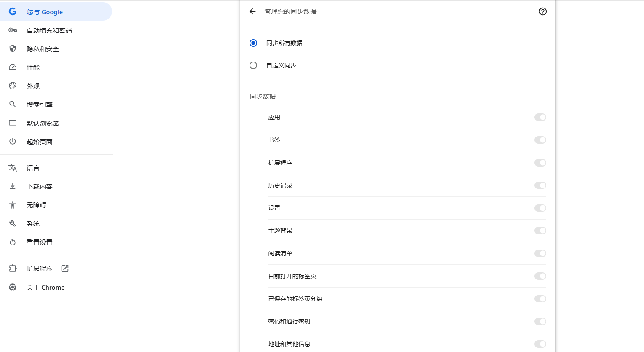Click the 目前打开的标签页 row label
Viewport: 644px width, 352px height.
point(292,276)
